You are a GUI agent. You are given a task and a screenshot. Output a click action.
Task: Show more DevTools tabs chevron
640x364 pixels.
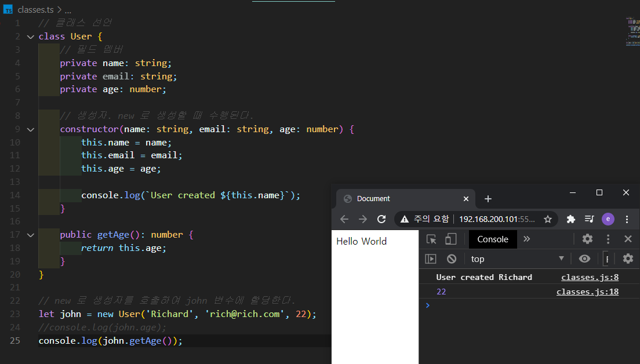(526, 239)
